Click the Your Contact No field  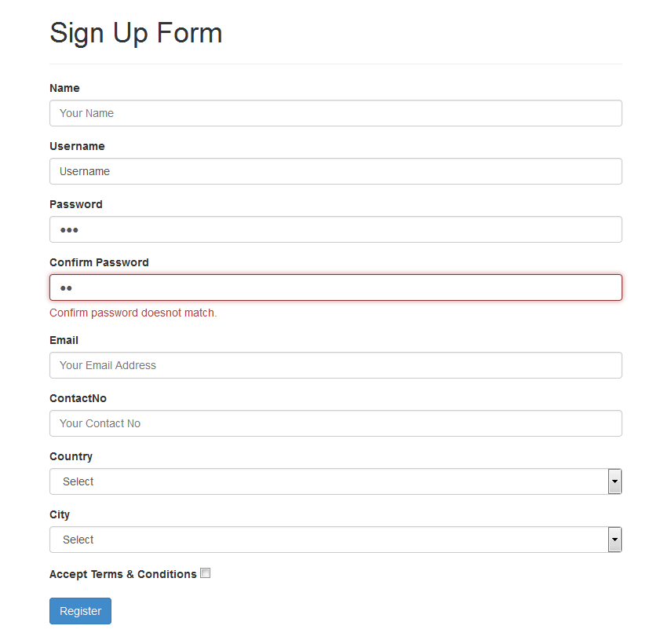point(335,423)
